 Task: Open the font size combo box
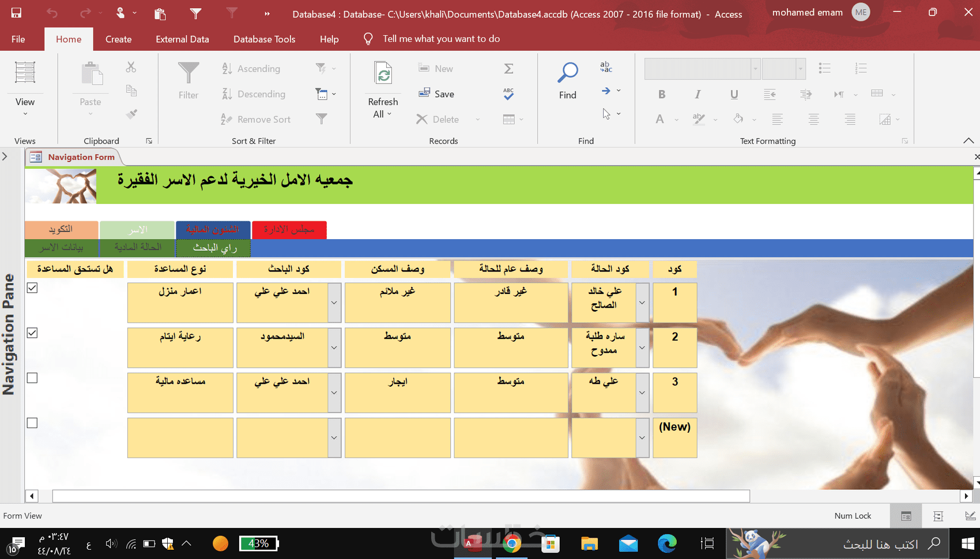click(783, 69)
